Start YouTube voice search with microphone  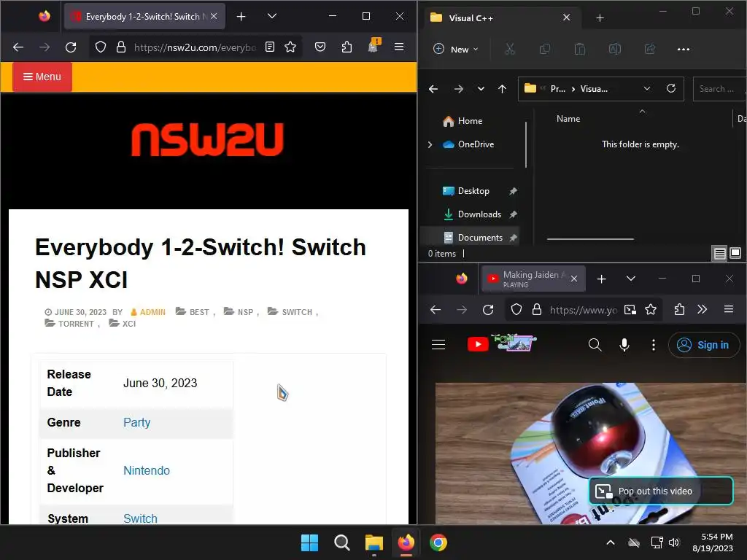(624, 345)
